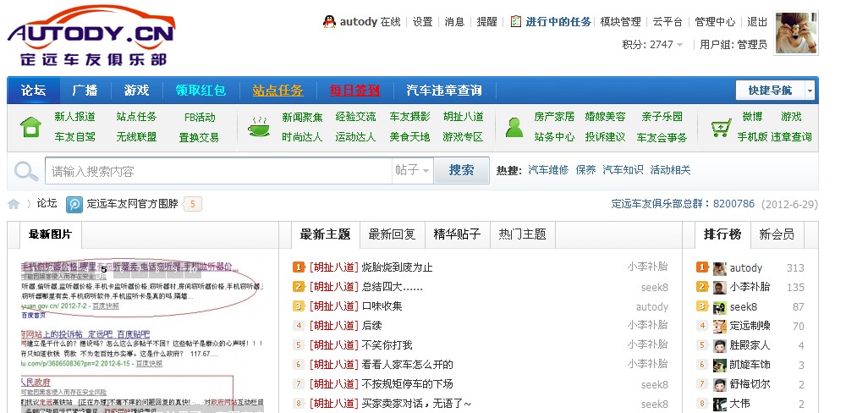The image size is (868, 413).
Task: Open the 广播 navigation item
Action: 85,91
